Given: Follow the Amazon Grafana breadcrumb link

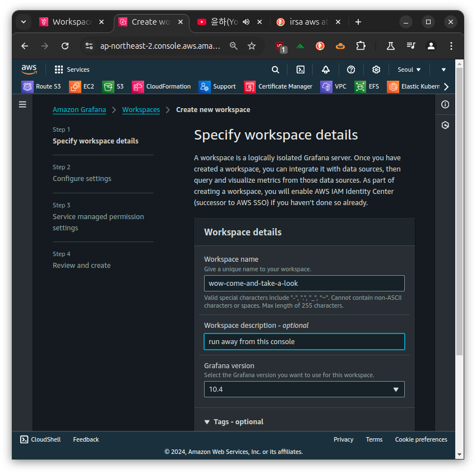Looking at the screenshot, I should click(x=79, y=110).
